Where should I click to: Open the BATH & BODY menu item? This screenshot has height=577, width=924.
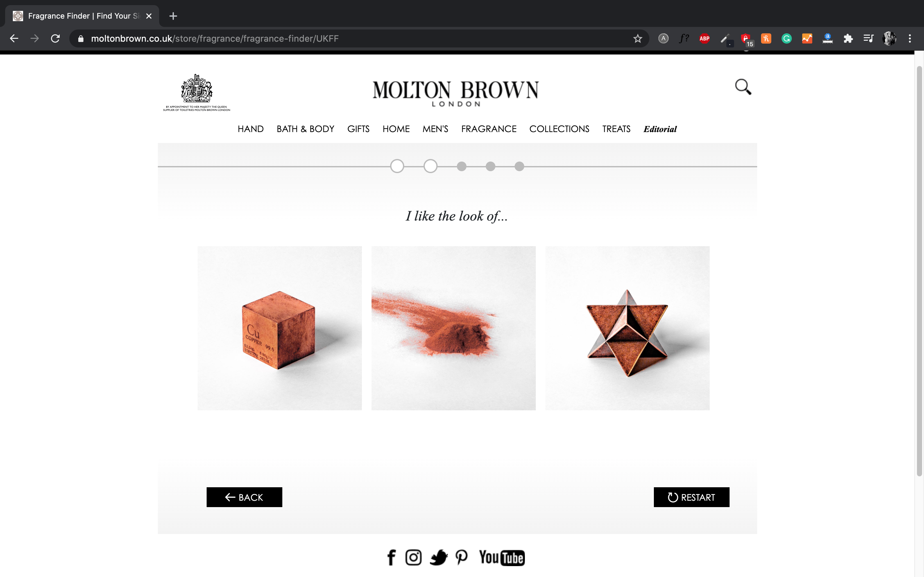(305, 129)
